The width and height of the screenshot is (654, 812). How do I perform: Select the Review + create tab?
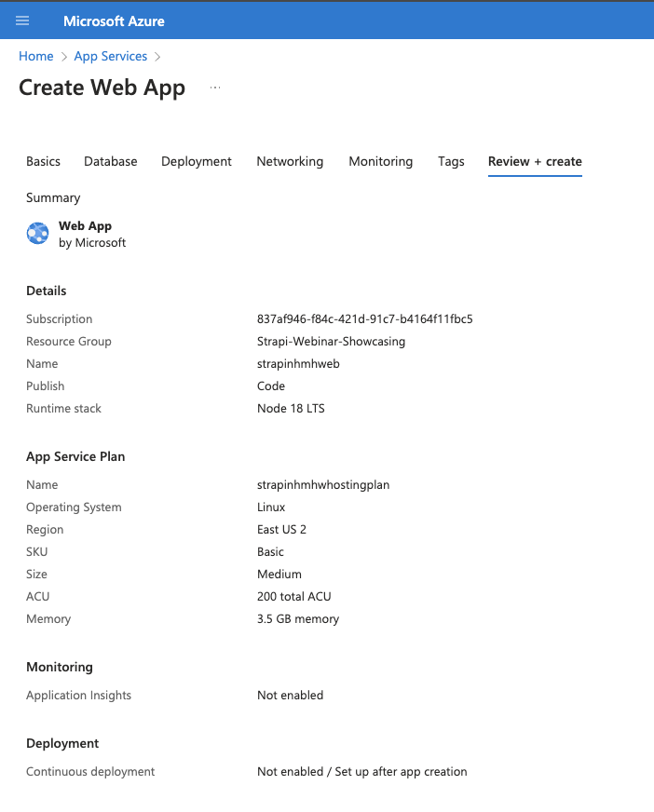click(535, 162)
